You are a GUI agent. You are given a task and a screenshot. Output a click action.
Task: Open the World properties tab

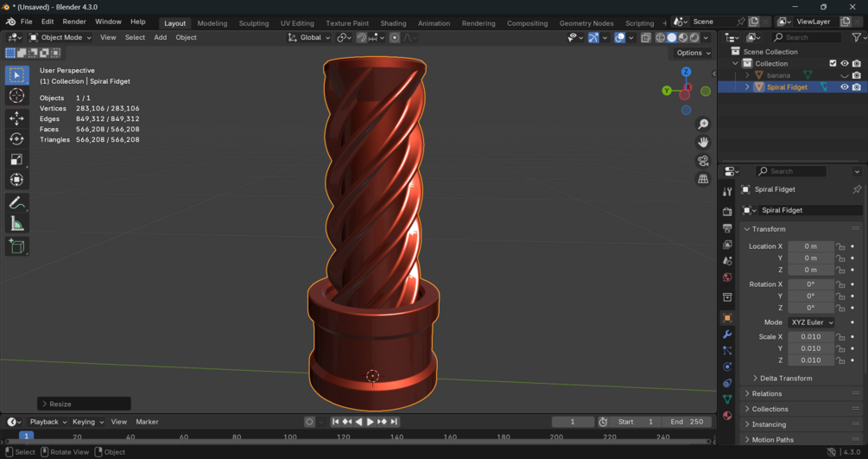tap(727, 277)
